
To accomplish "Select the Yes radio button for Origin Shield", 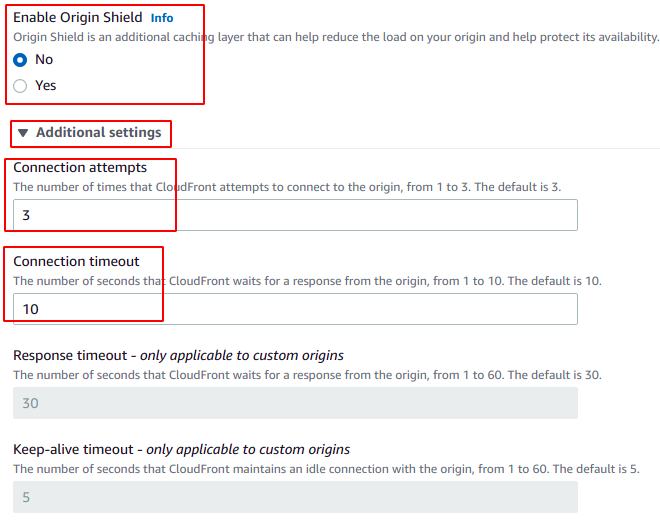I will click(x=20, y=86).
